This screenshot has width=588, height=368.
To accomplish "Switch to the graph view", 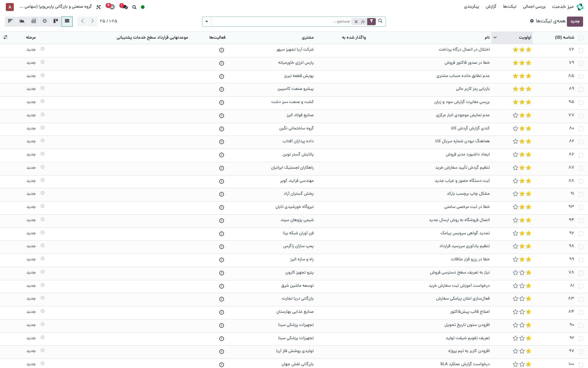I will [x=22, y=21].
